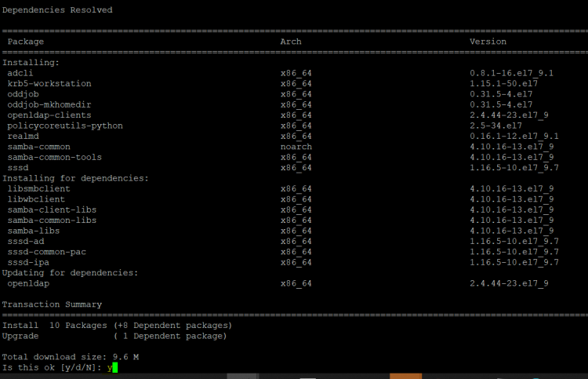The height and width of the screenshot is (379, 588).
Task: Select the openldap-clients package name
Action: click(49, 115)
